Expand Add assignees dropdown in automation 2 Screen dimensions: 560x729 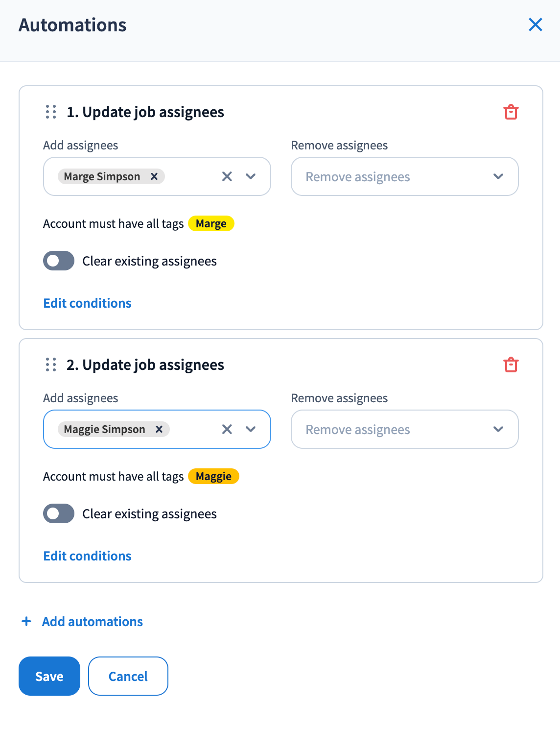(x=251, y=429)
